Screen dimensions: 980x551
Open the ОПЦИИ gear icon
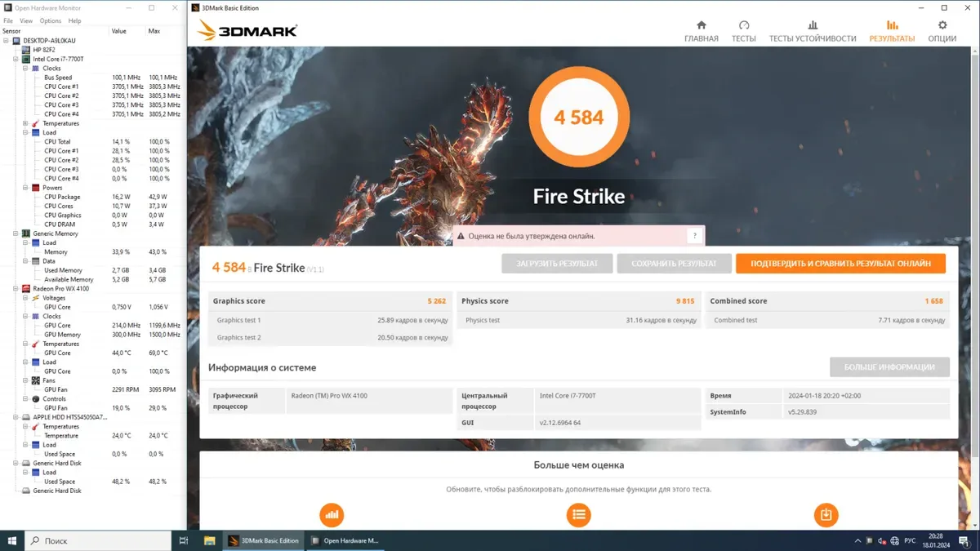[x=942, y=25]
